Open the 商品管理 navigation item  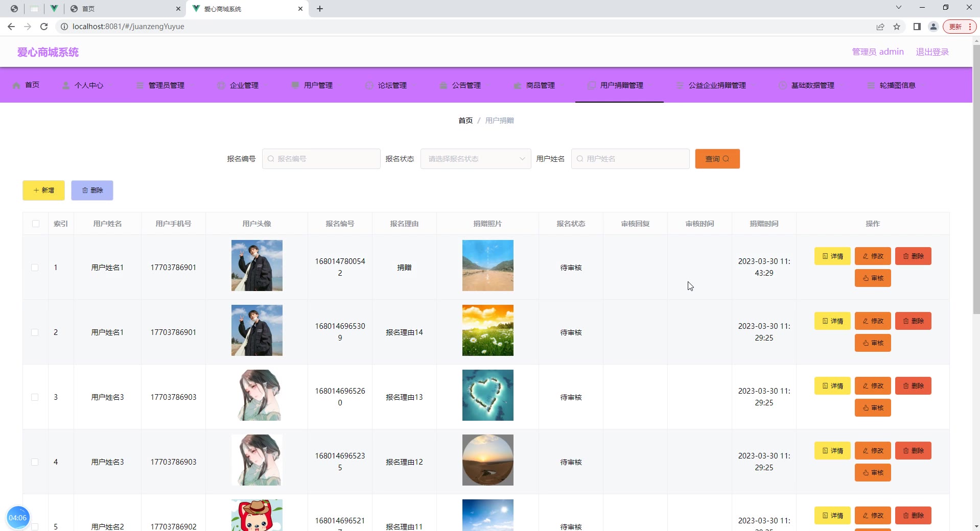540,85
